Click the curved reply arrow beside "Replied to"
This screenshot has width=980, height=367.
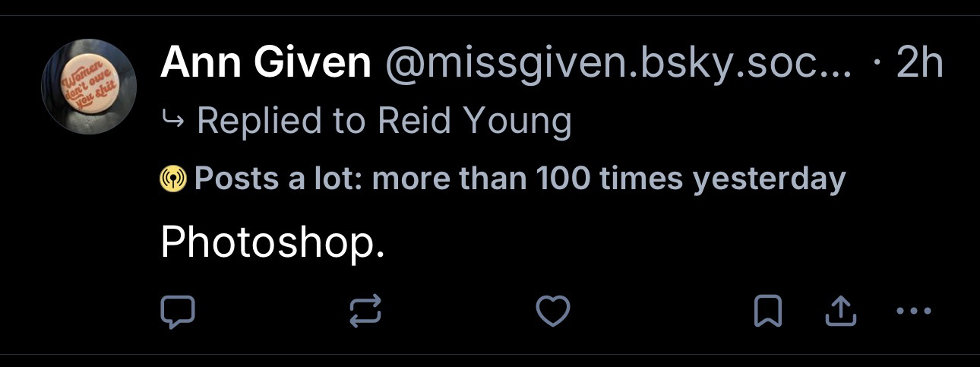click(173, 120)
